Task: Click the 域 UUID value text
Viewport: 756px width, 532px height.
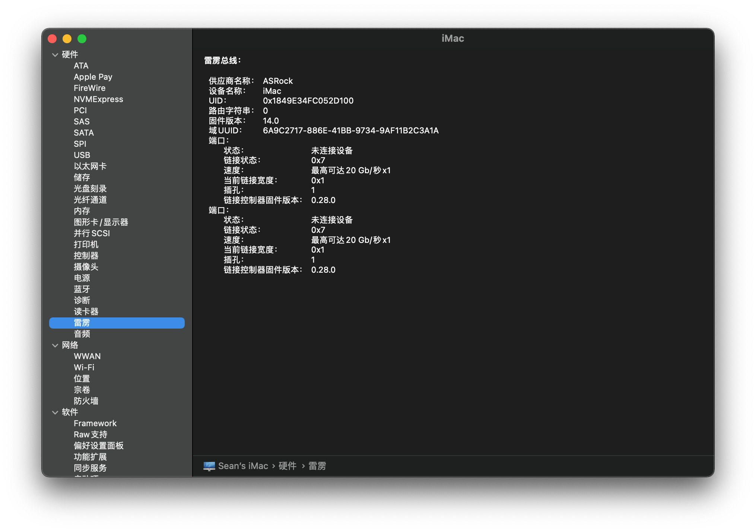Action: coord(350,130)
